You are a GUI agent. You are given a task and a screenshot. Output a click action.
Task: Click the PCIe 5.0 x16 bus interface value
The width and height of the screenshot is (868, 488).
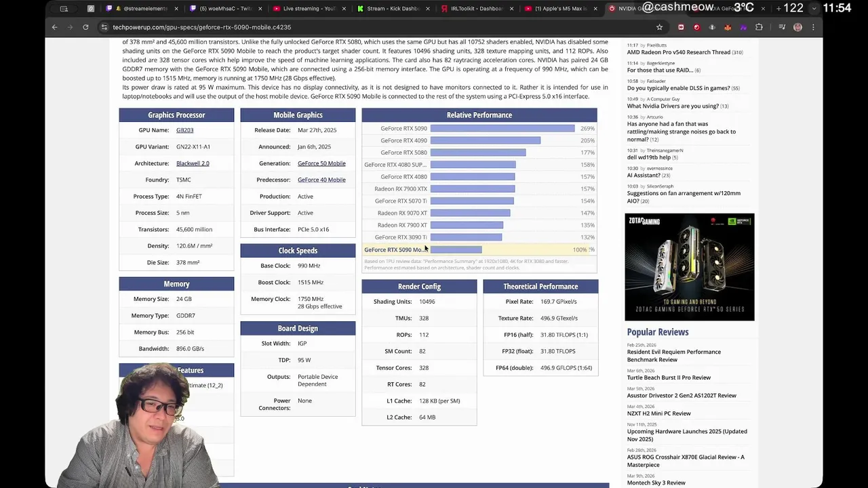point(313,229)
